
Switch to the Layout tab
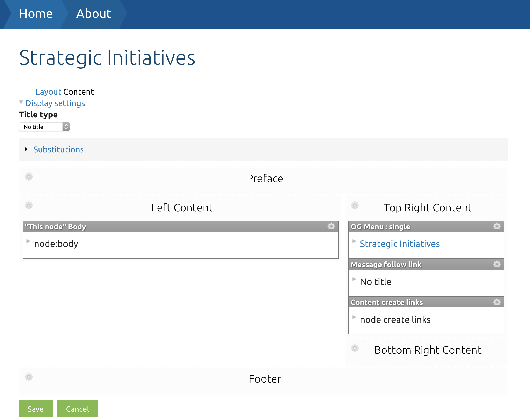[48, 92]
